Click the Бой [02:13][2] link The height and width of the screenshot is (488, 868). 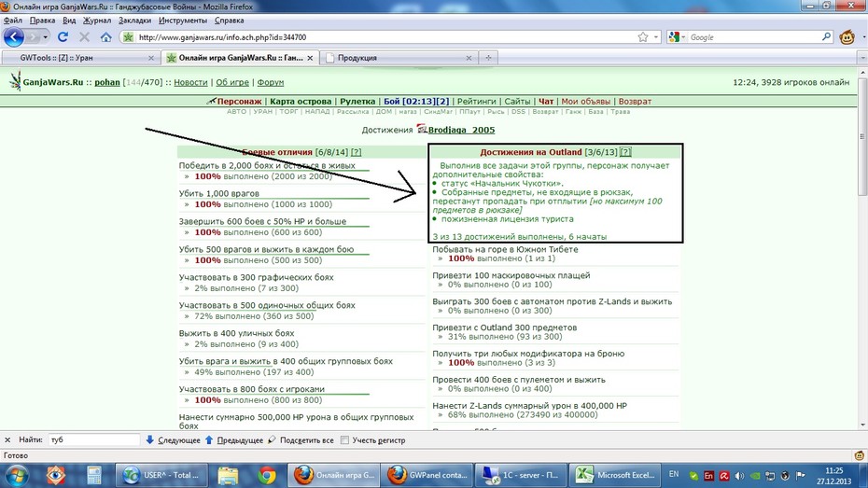416,102
